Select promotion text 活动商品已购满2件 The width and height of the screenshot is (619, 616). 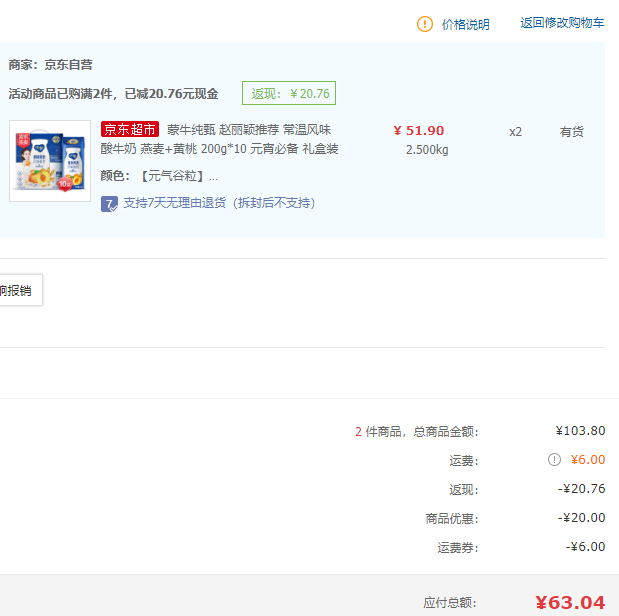pyautogui.click(x=60, y=94)
